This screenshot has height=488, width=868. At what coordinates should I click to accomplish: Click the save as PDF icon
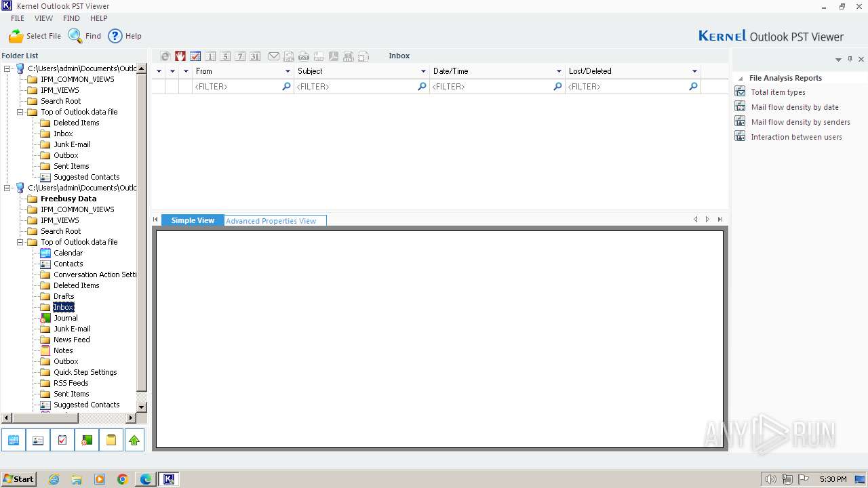click(334, 56)
